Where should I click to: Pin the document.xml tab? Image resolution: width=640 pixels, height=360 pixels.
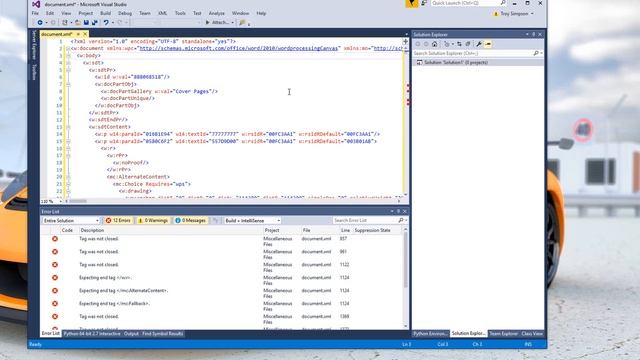point(78,34)
